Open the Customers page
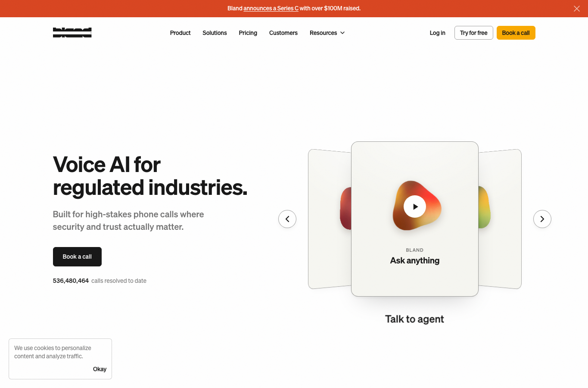 pyautogui.click(x=283, y=33)
